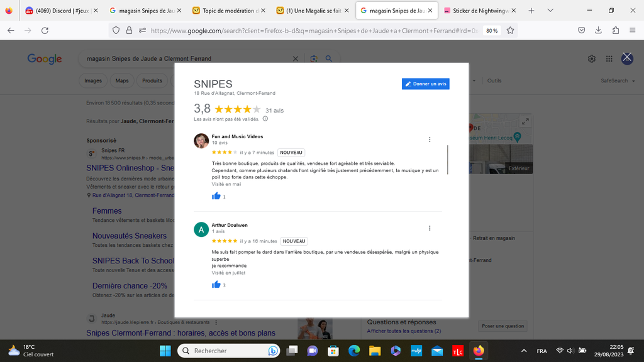Screen dimensions: 644x362
Task: Open the Firefox hamburger menu
Action: tap(633, 30)
